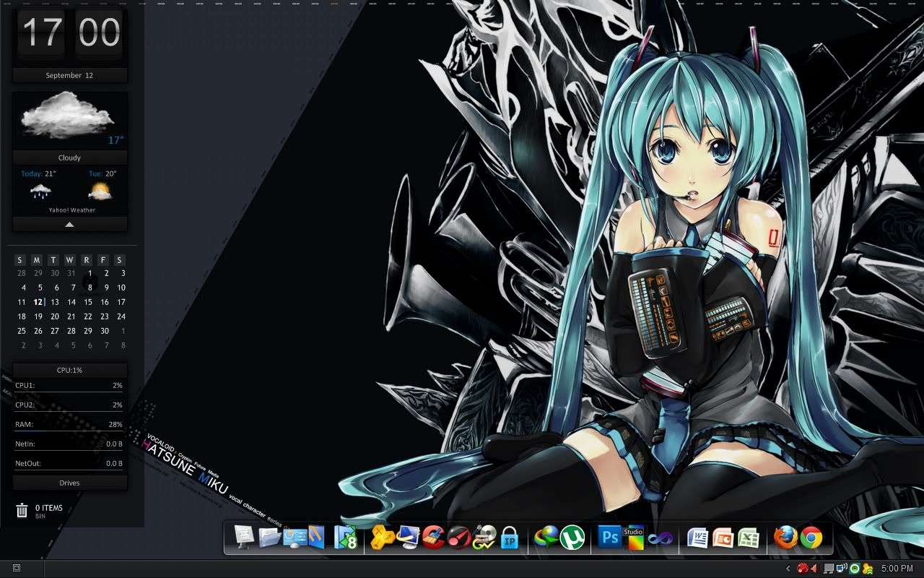Open the network computers tray icon
924x578 pixels.
pyautogui.click(x=841, y=569)
